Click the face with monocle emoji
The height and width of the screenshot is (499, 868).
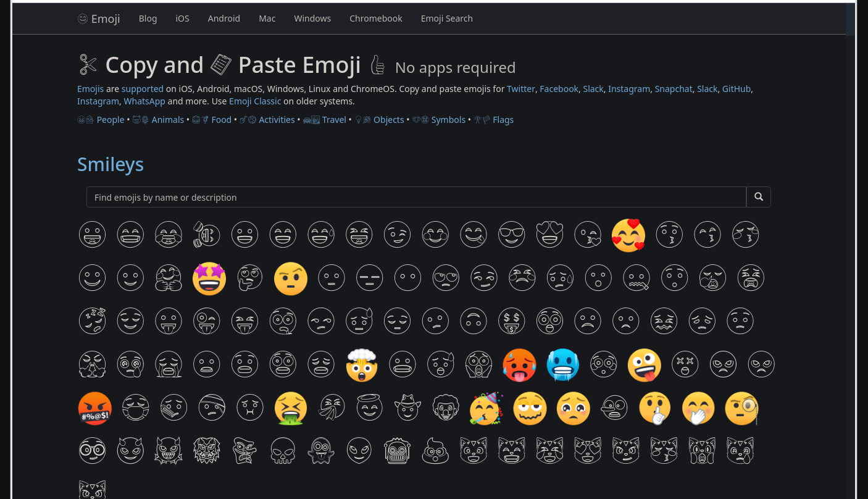coord(741,408)
